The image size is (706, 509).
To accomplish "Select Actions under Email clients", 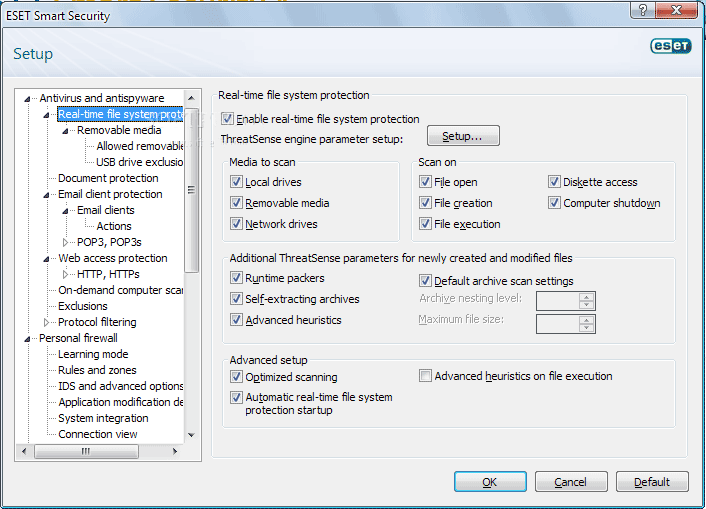I will click(x=114, y=226).
